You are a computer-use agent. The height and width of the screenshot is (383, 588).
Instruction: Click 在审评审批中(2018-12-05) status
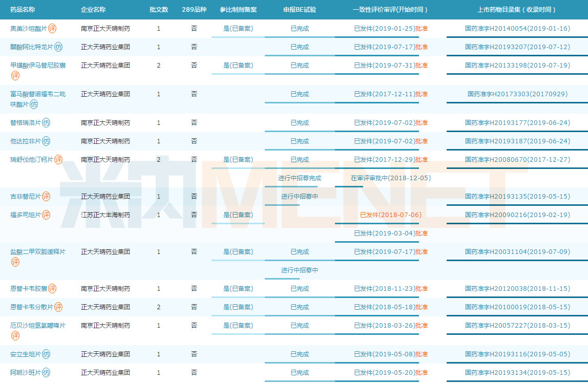390,178
